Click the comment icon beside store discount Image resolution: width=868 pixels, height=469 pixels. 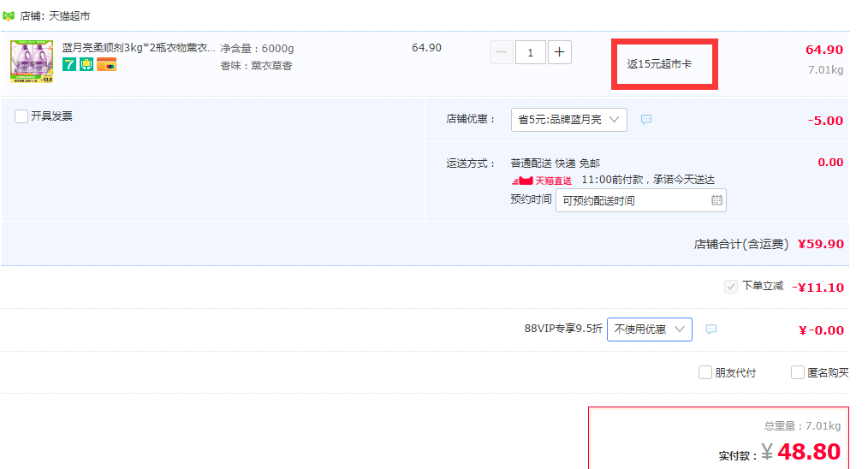[646, 120]
